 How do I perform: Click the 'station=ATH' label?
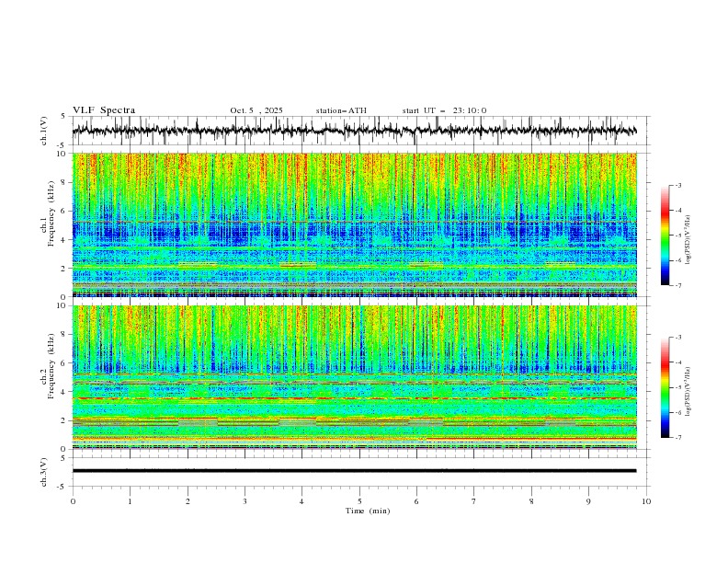click(x=341, y=110)
